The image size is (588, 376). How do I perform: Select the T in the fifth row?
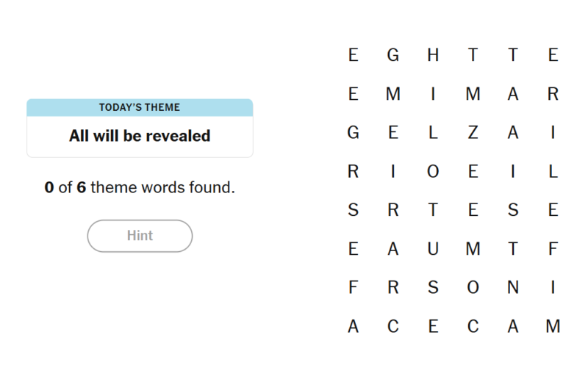tap(433, 210)
